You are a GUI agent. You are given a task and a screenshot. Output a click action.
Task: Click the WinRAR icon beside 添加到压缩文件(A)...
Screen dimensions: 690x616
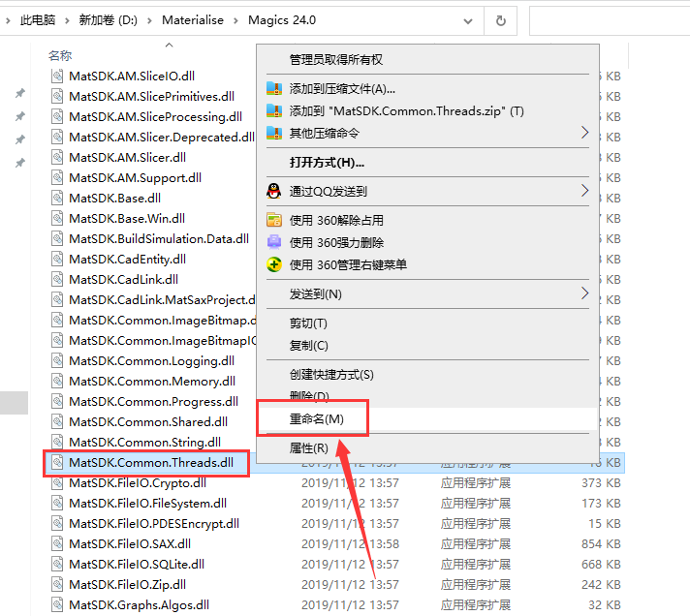click(274, 89)
